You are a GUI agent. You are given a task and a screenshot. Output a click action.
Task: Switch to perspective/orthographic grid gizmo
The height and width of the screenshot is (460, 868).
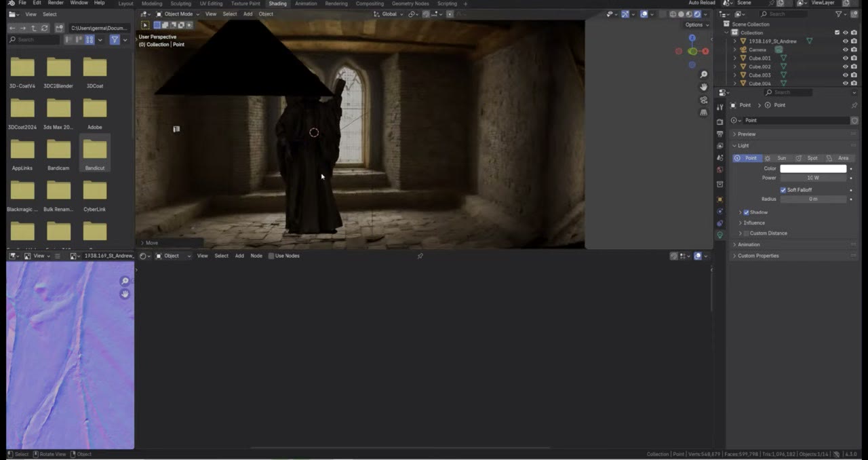coord(704,113)
